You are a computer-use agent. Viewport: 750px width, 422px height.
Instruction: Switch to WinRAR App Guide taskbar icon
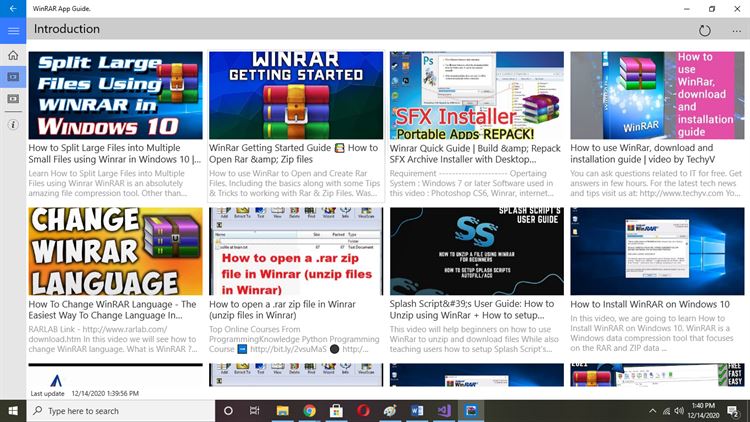click(x=471, y=411)
